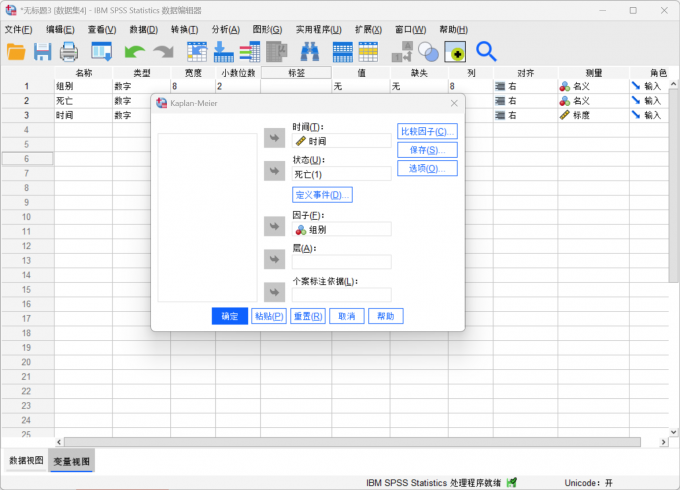Open the 文件 menu
The height and width of the screenshot is (490, 680).
point(18,29)
